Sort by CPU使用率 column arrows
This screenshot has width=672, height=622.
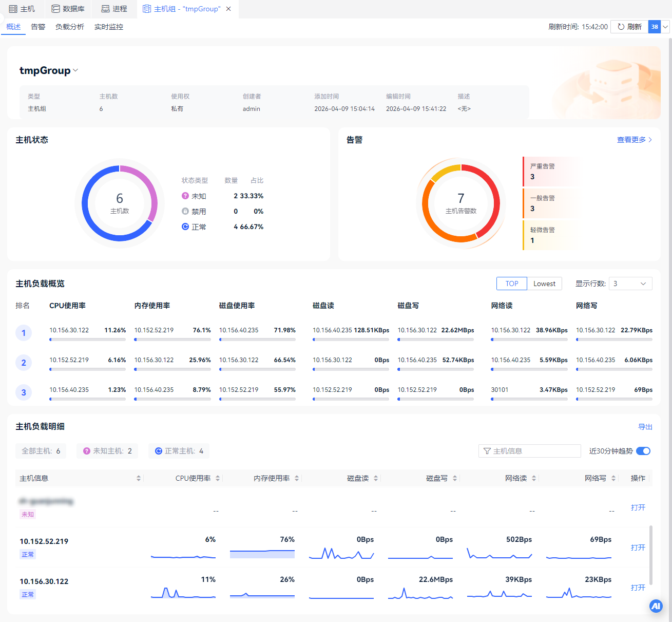click(x=218, y=478)
